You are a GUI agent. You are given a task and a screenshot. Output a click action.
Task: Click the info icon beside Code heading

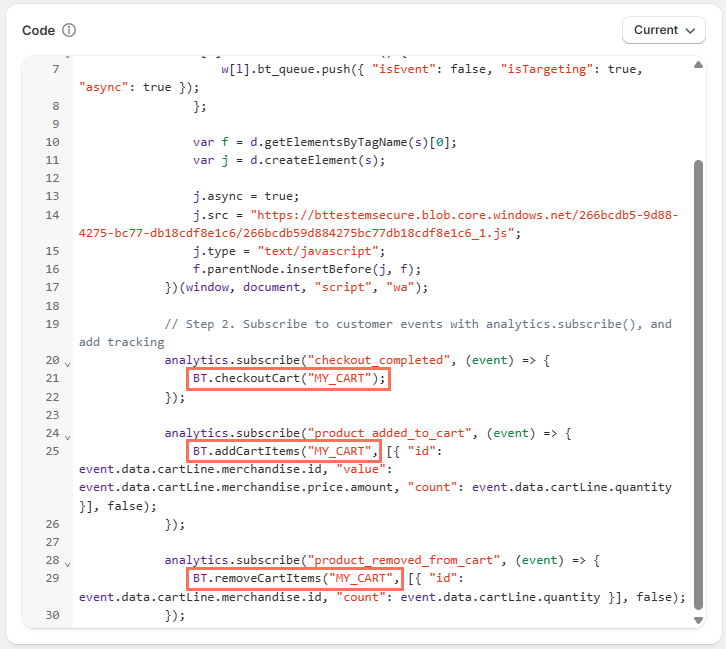click(69, 30)
